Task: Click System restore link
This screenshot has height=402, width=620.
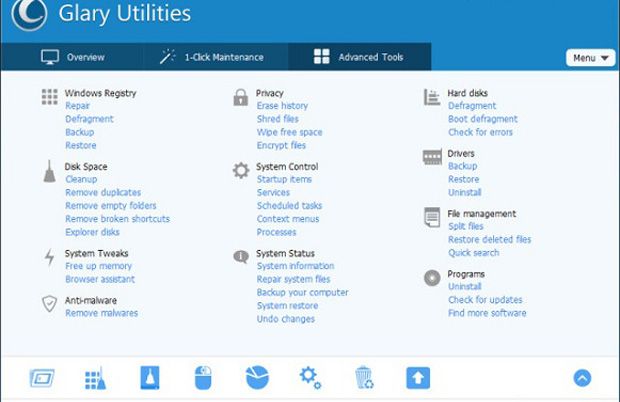Action: pyautogui.click(x=287, y=306)
